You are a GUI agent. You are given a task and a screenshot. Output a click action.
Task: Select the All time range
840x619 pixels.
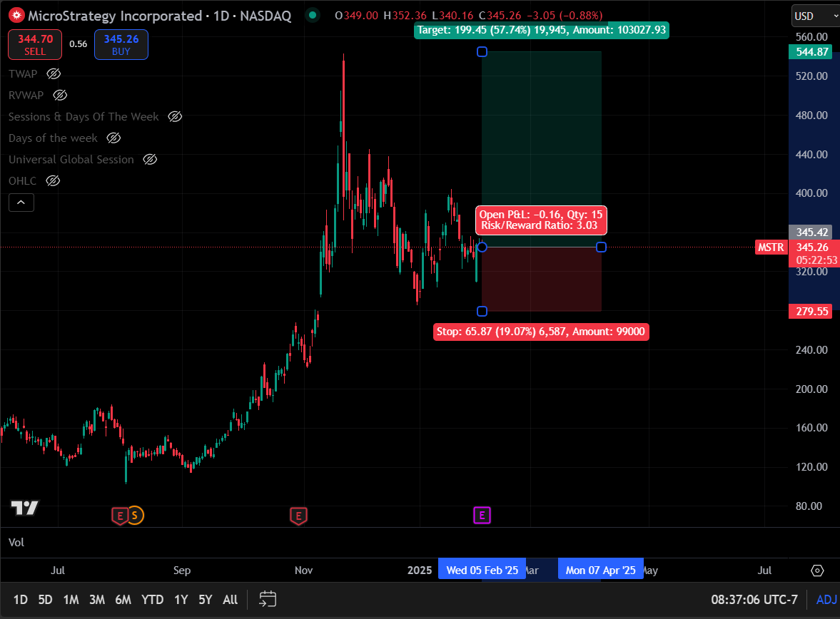(x=231, y=600)
